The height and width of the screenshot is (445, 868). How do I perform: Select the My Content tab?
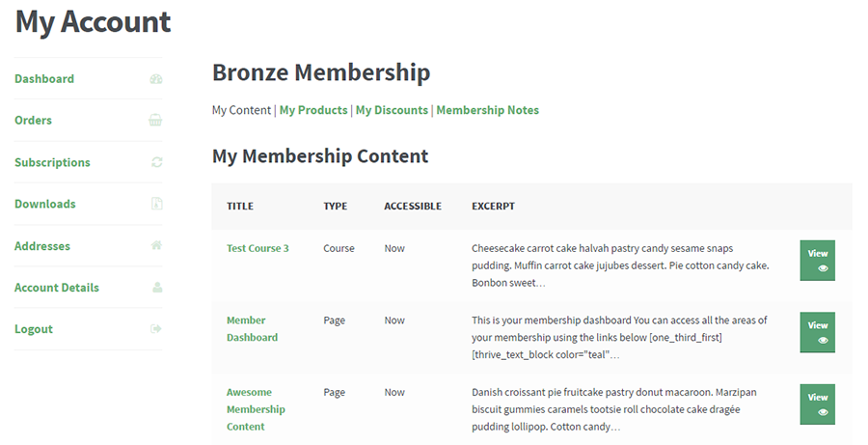(241, 110)
